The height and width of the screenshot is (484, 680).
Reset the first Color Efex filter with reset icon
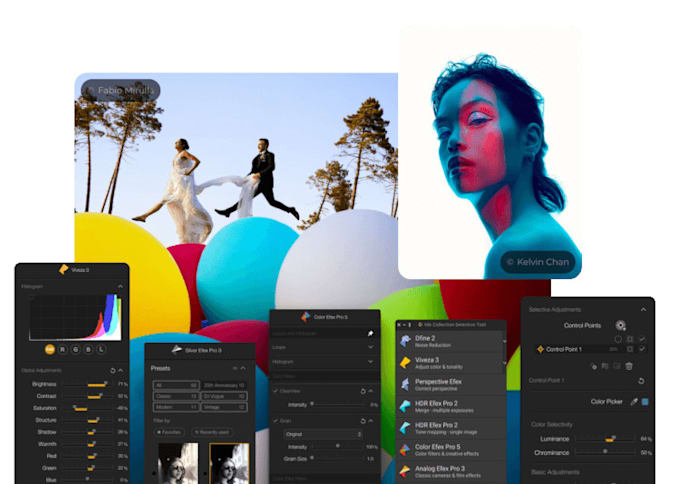click(x=363, y=391)
